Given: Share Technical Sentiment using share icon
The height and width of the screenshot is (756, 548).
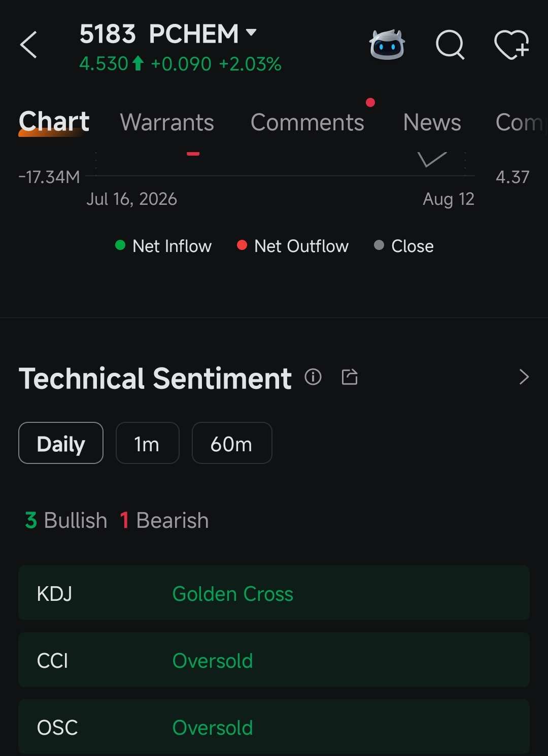Looking at the screenshot, I should coord(350,377).
